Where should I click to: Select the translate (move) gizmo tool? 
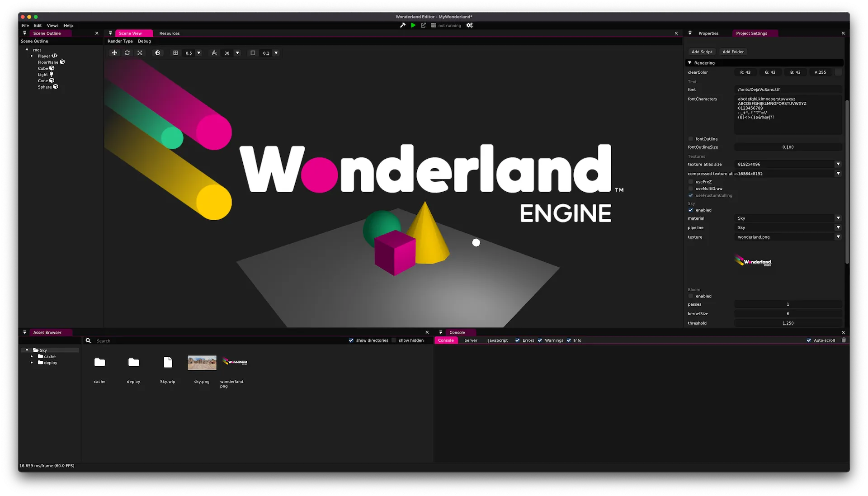click(x=114, y=53)
